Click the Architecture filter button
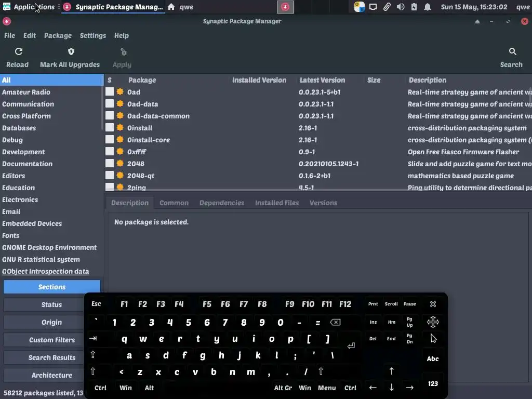Screen dimensions: 532x399 (51, 375)
